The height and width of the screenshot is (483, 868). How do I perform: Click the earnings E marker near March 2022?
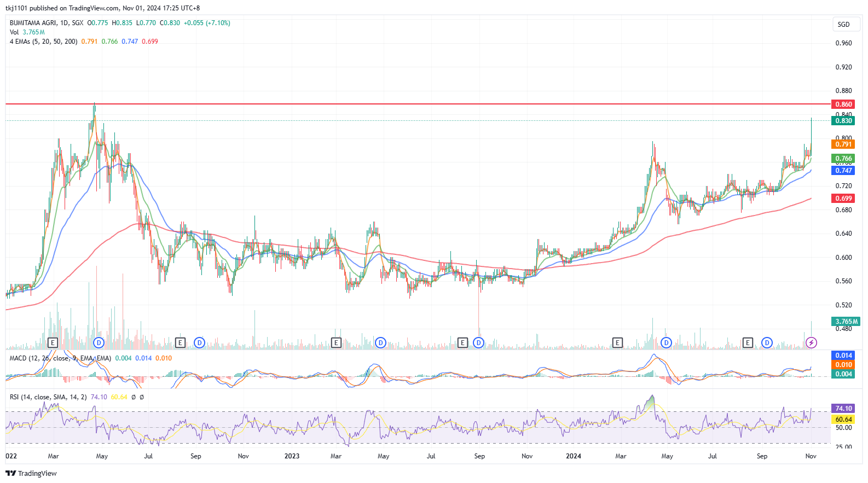(53, 343)
